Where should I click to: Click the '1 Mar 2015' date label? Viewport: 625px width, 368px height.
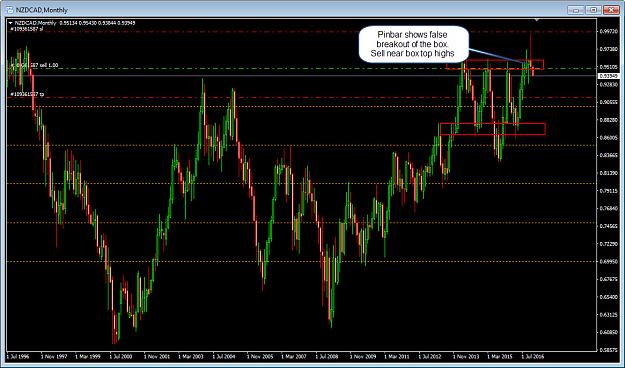[501, 356]
